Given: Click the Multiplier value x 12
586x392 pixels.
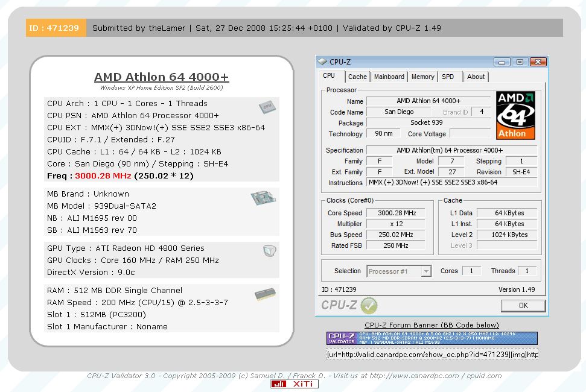Looking at the screenshot, I should pos(396,224).
